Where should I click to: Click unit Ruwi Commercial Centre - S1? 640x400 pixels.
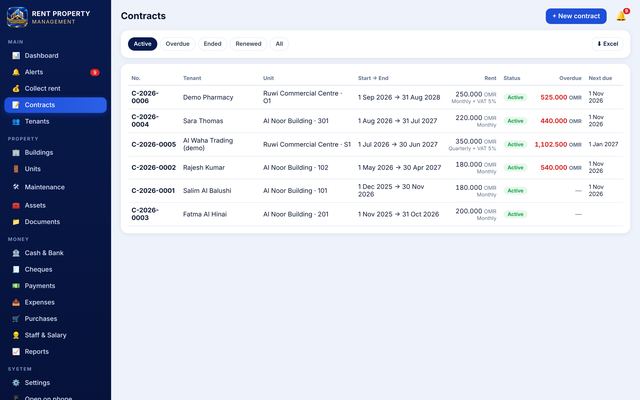pos(307,144)
